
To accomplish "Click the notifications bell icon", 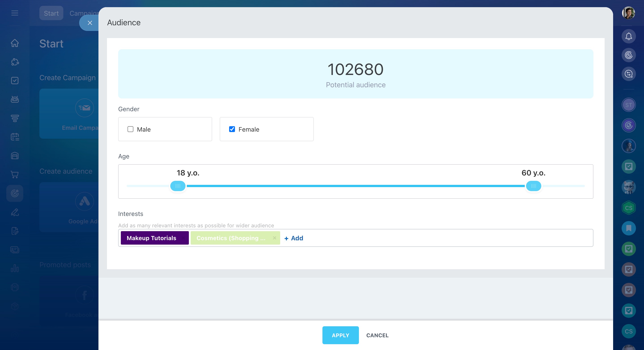I will click(x=629, y=36).
